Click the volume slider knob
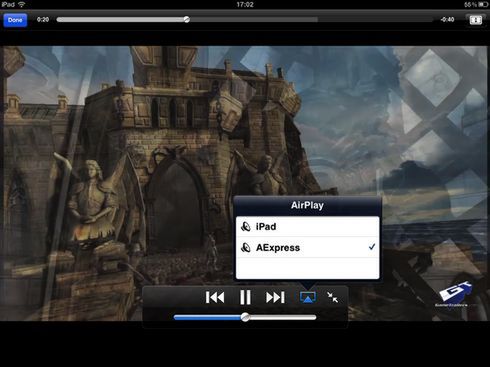The height and width of the screenshot is (367, 490). tap(245, 317)
